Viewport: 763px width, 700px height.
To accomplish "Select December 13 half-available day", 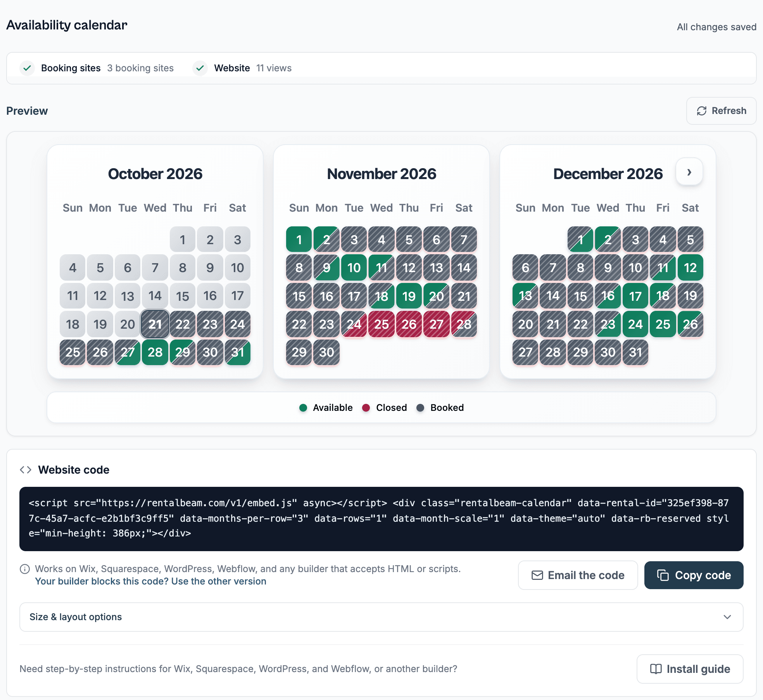I will pos(525,296).
